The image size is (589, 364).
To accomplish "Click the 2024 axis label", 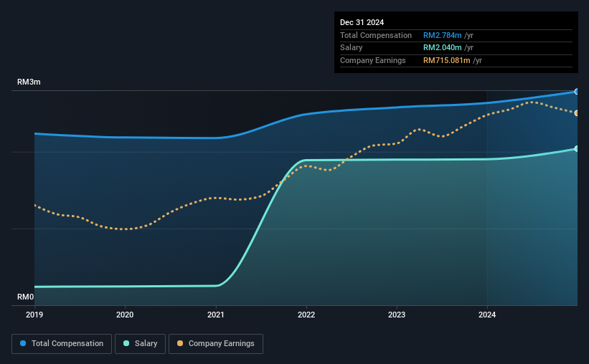I will [487, 315].
